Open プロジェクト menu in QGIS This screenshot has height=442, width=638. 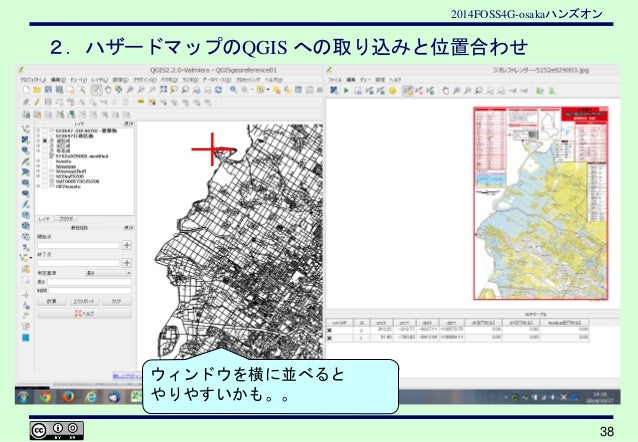point(33,80)
